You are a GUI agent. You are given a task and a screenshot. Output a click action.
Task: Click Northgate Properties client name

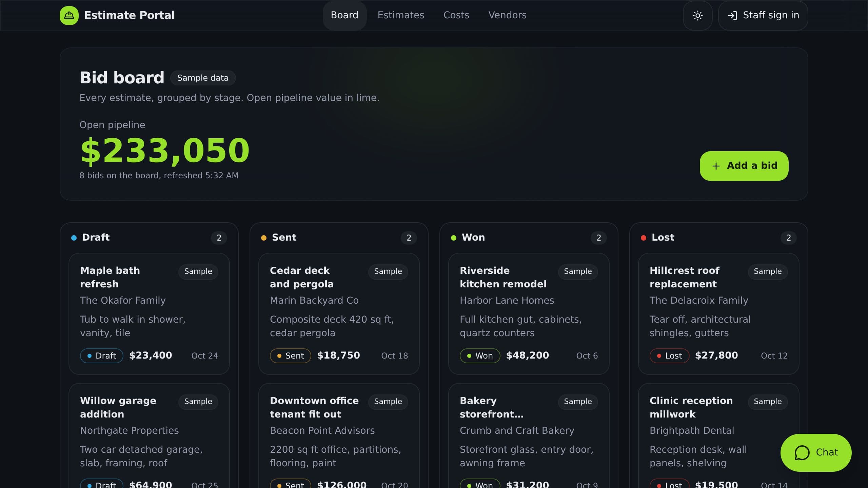129,431
